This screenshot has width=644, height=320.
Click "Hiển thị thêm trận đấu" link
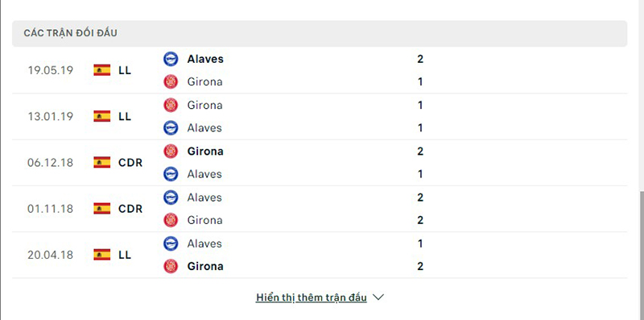pos(312,297)
